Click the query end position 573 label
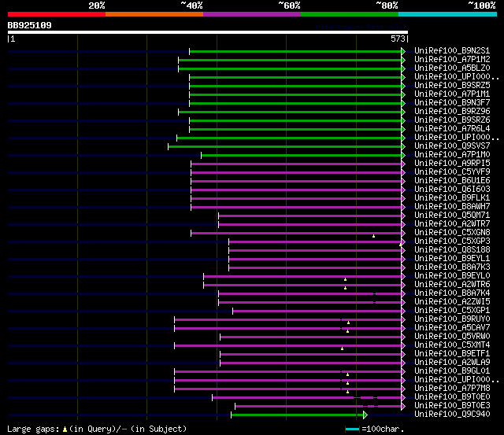Screen dimensions: 504x435 [x=398, y=39]
